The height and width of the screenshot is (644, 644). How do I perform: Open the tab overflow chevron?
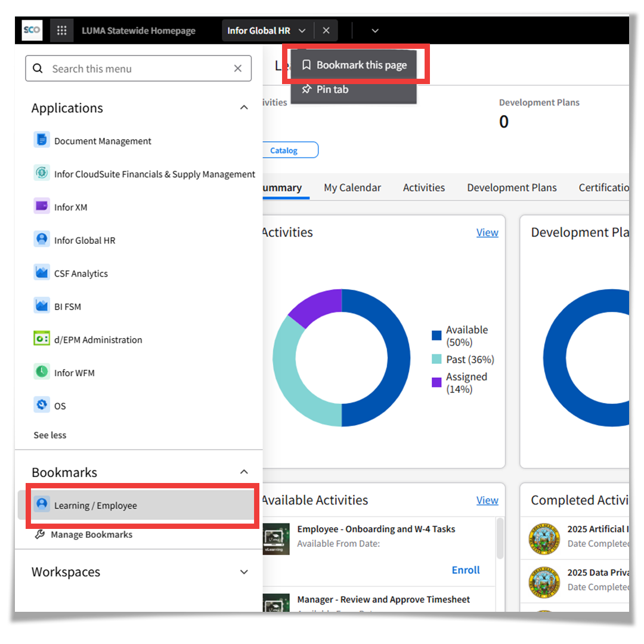tap(375, 31)
